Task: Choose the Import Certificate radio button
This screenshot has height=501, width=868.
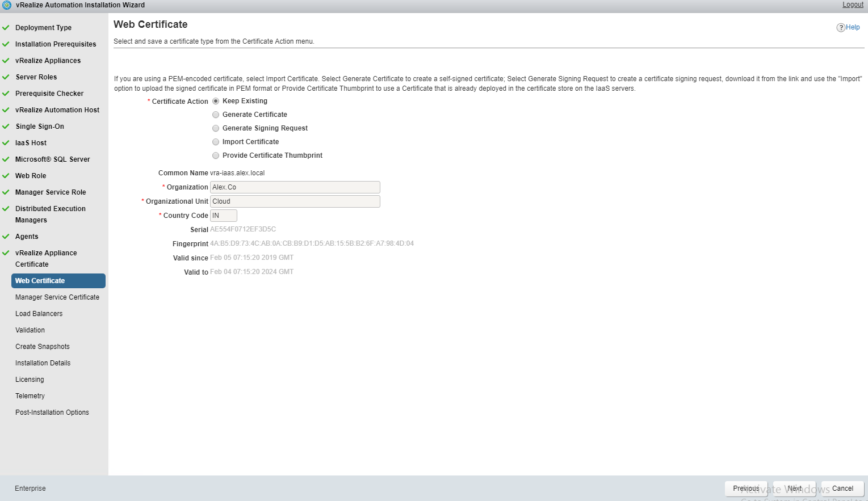Action: [x=216, y=142]
